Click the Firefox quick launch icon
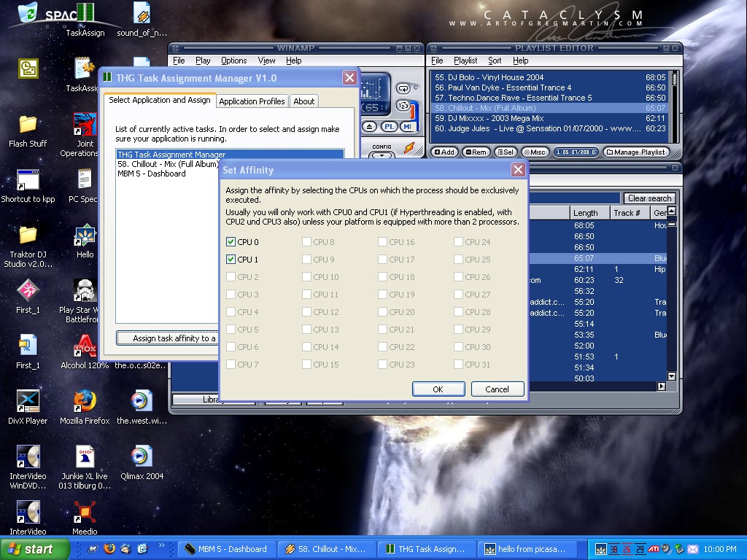 coord(109,549)
